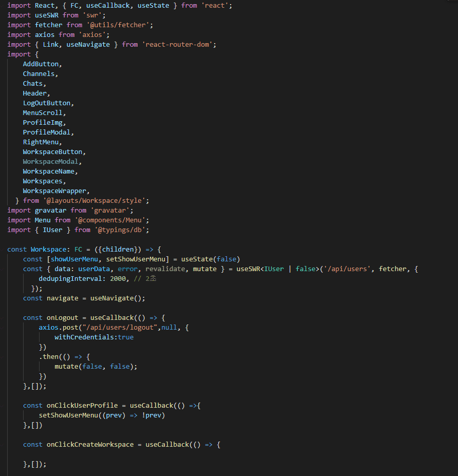The image size is (458, 476).
Task: Click the Header import entry
Action: pos(34,93)
